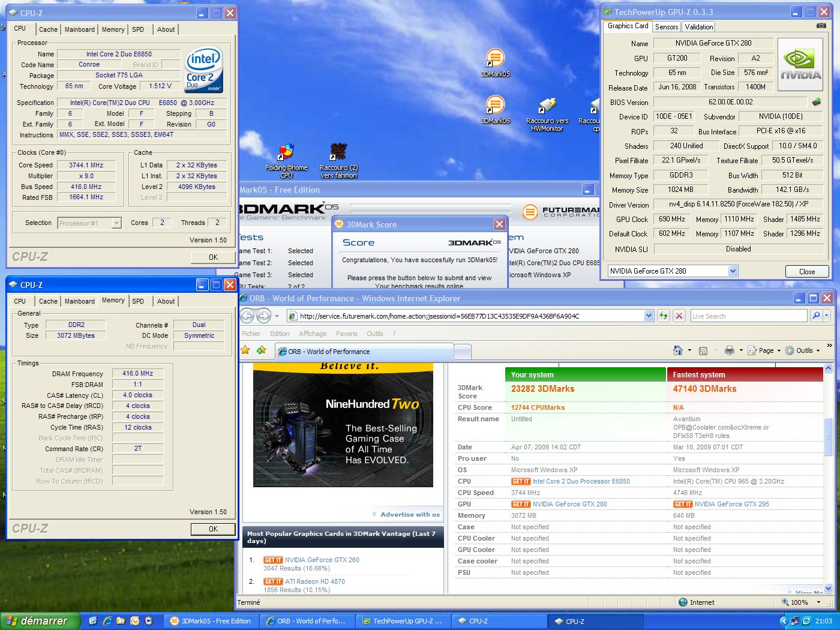
Task: Open Favorites Center star icon in IE
Action: tap(245, 350)
